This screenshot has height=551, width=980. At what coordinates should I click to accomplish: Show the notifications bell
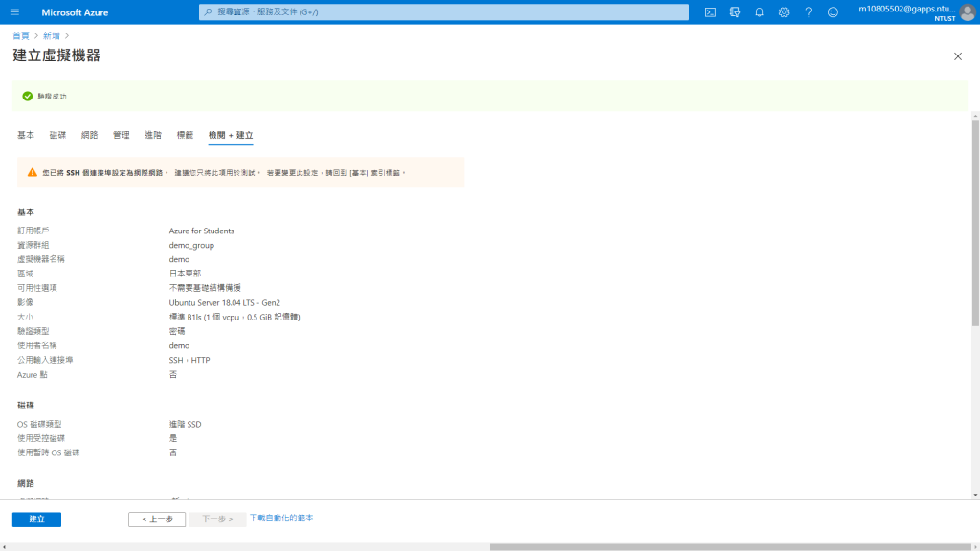[759, 11]
